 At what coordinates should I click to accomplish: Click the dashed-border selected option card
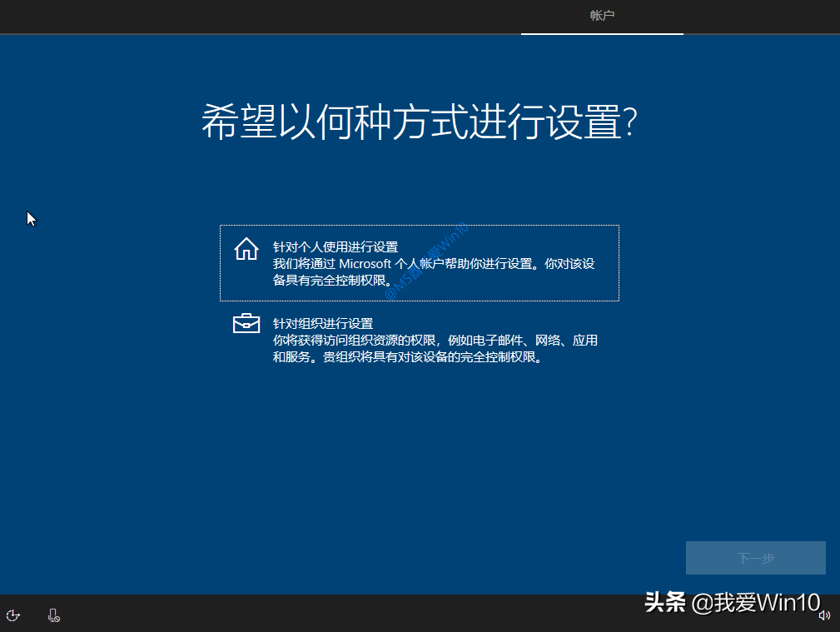(419, 263)
